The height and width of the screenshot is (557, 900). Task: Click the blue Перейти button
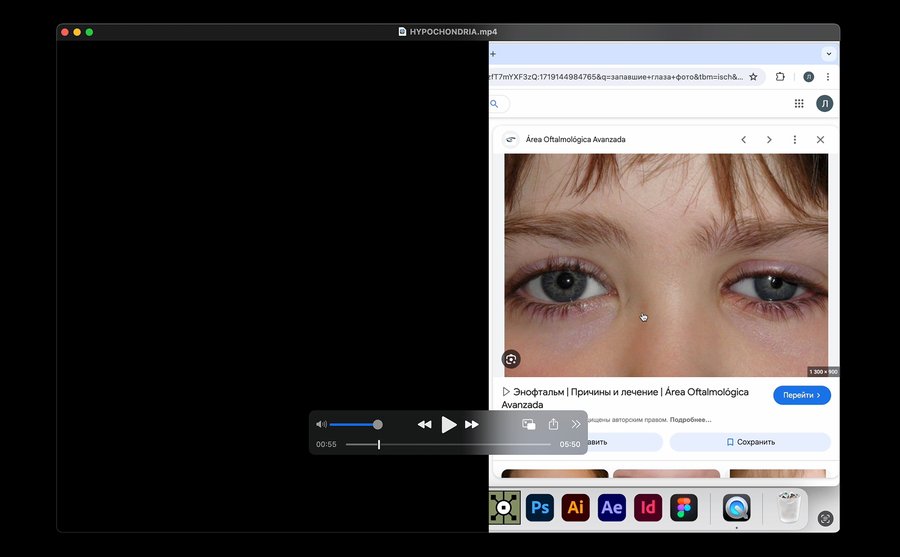tap(801, 395)
